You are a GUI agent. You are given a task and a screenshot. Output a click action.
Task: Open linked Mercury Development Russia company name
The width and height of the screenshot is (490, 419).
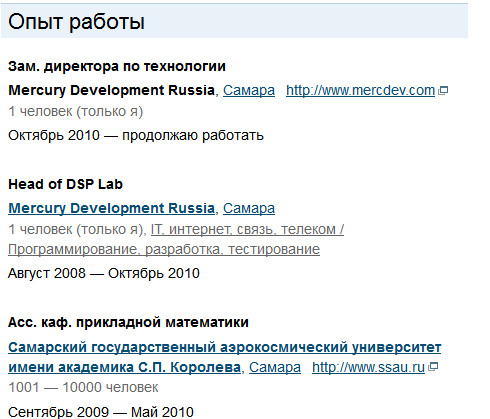point(111,208)
